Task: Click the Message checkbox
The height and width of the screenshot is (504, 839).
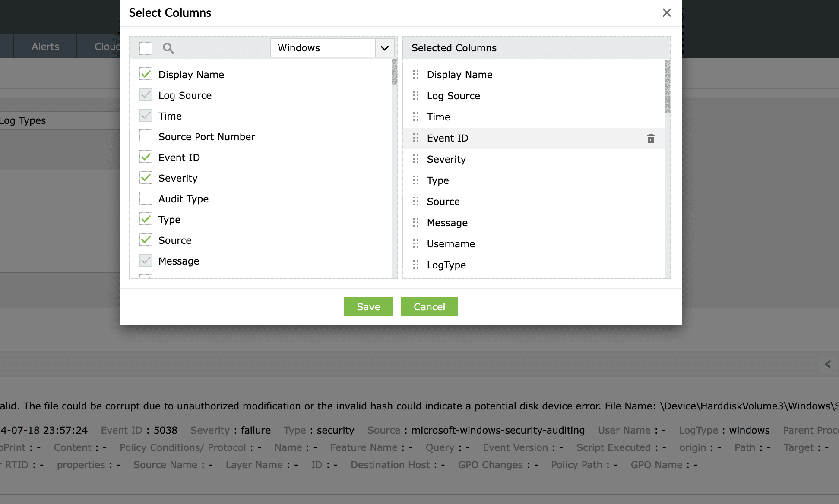Action: [x=146, y=261]
